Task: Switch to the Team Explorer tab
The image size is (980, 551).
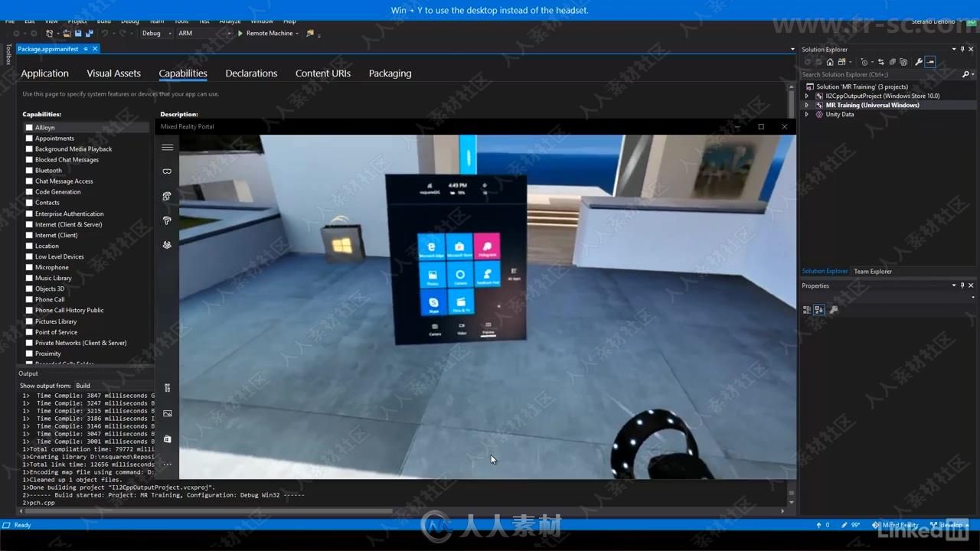Action: pyautogui.click(x=873, y=271)
